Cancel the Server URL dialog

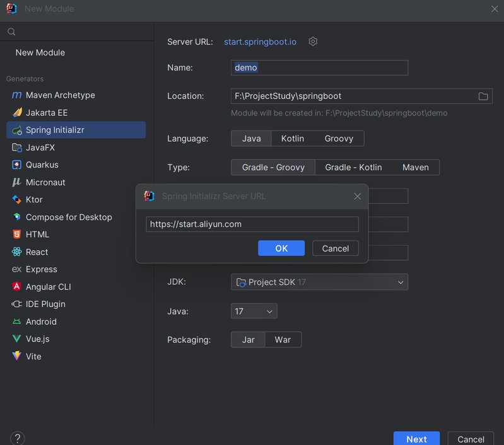(335, 248)
